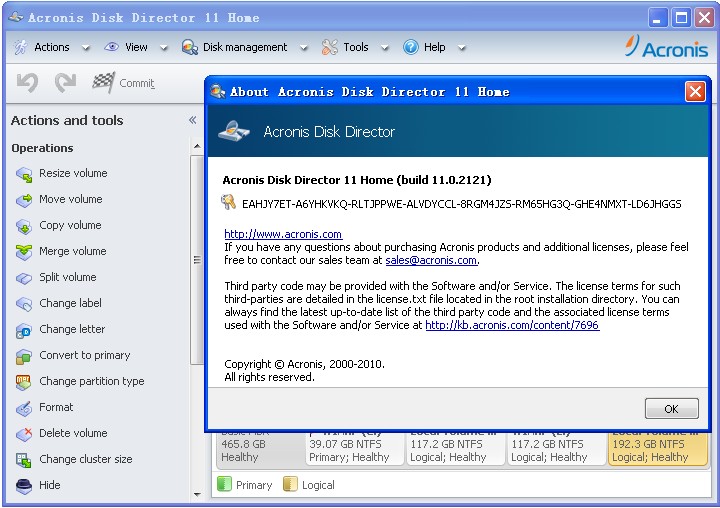Screen dimensions: 720x508
Task: Click the Operations section heading
Action: click(x=42, y=148)
